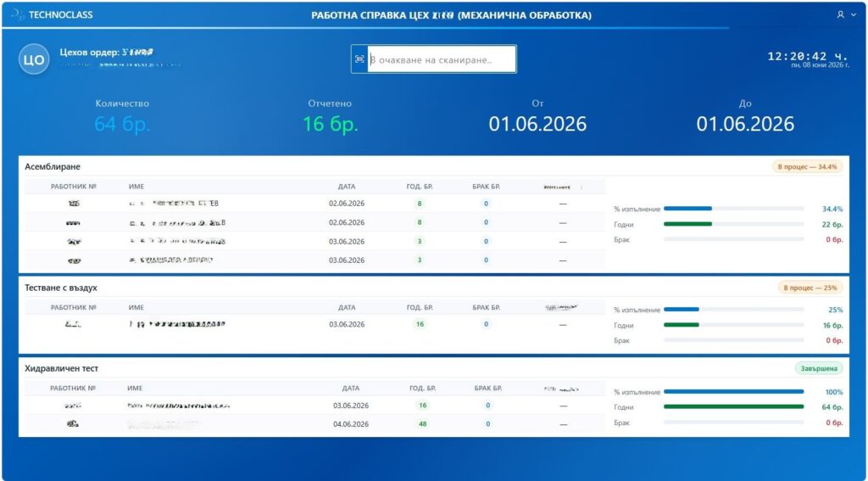Click ГОД. БР. header in Асемблиране table
The width and height of the screenshot is (868, 481).
[420, 187]
